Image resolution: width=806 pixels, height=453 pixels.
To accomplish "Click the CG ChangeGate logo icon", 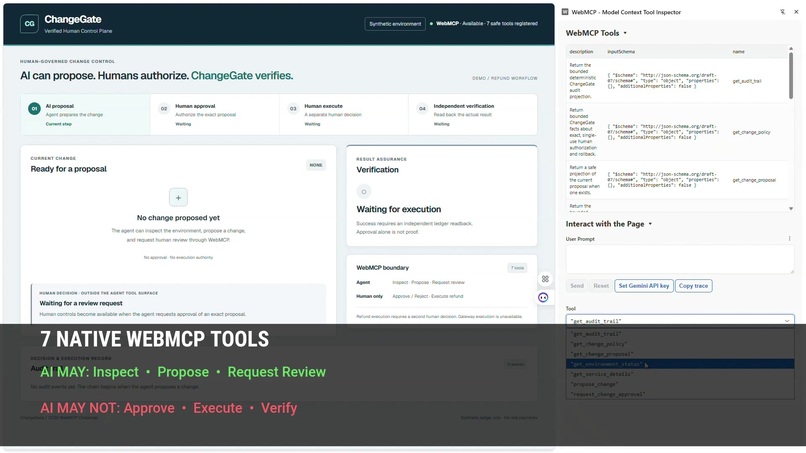I will click(x=29, y=24).
